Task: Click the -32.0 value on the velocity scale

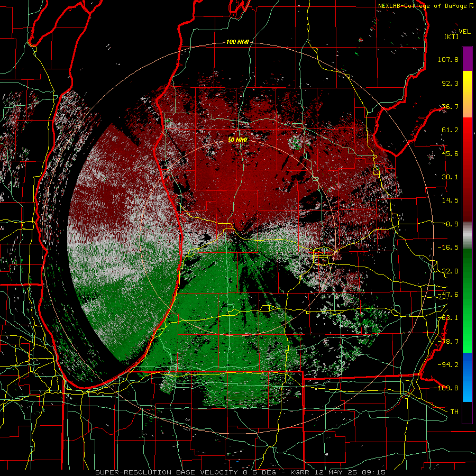Action: [x=448, y=271]
